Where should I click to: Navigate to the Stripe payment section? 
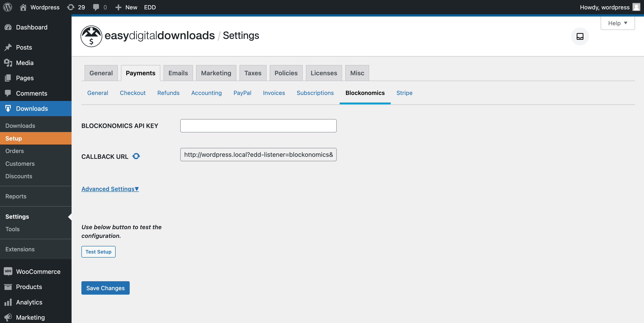[x=404, y=92]
